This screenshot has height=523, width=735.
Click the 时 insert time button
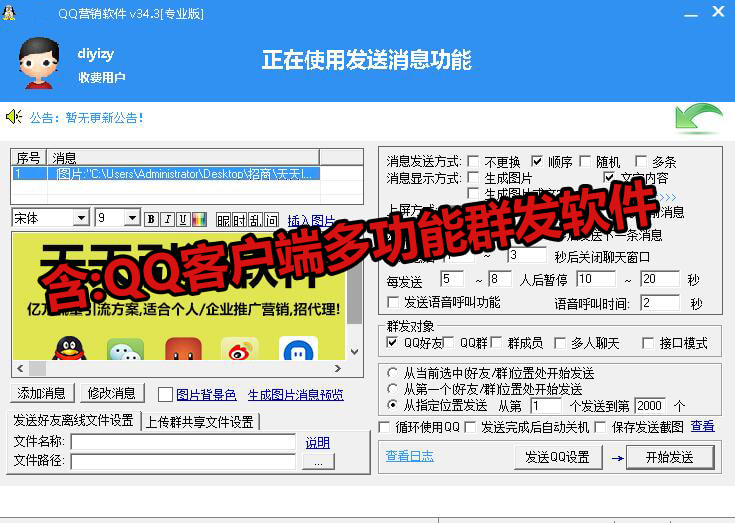(239, 219)
